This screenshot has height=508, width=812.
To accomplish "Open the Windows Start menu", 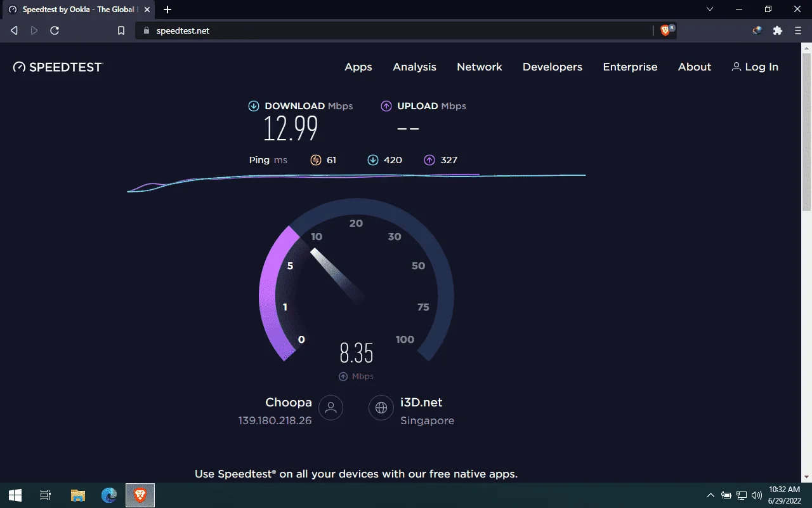I will tap(15, 495).
